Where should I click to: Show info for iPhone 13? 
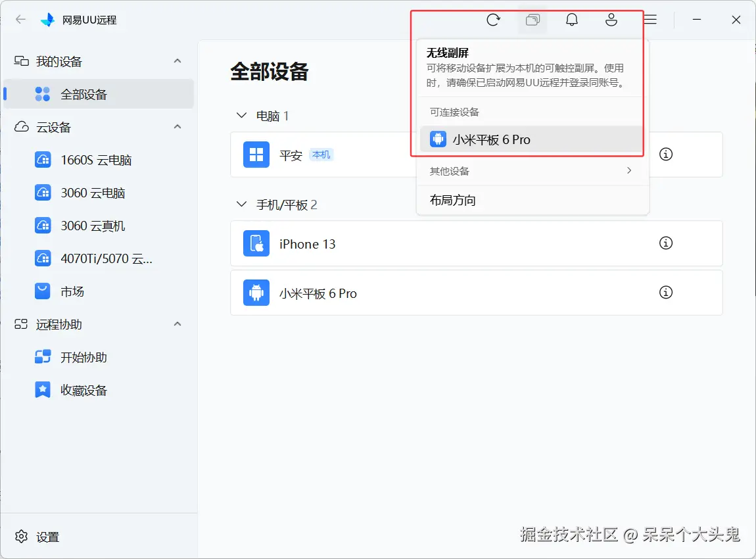pos(666,243)
